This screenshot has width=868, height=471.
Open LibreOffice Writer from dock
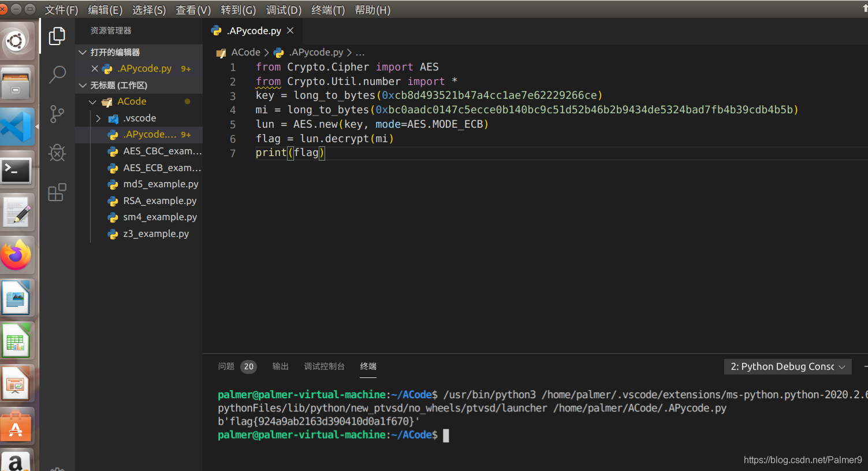16,298
